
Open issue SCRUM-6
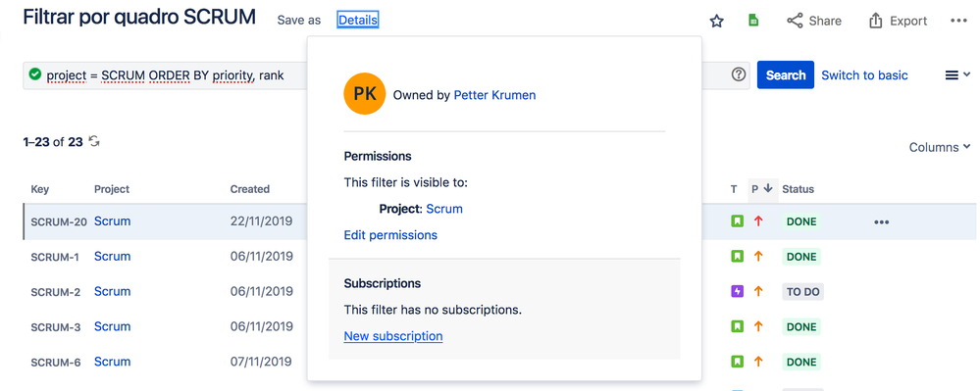point(56,362)
